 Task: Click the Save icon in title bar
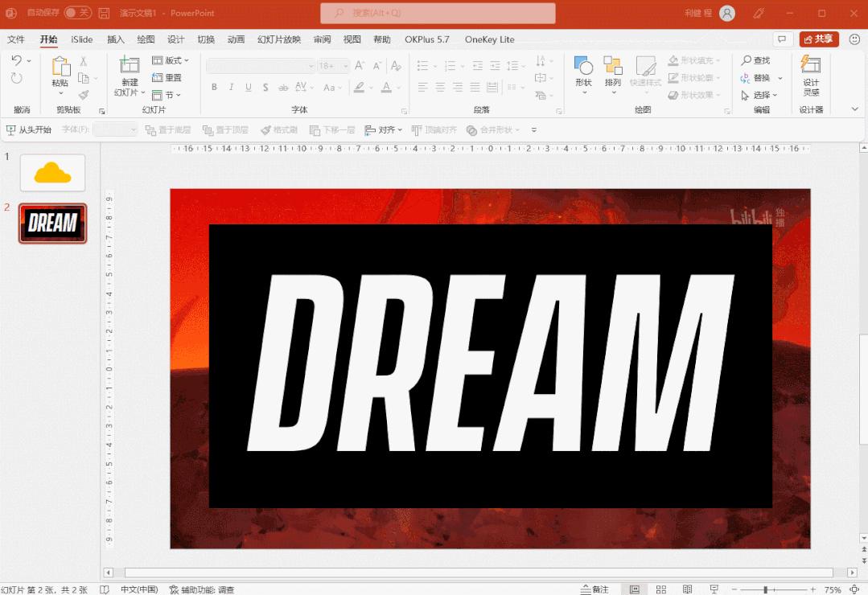click(x=105, y=13)
